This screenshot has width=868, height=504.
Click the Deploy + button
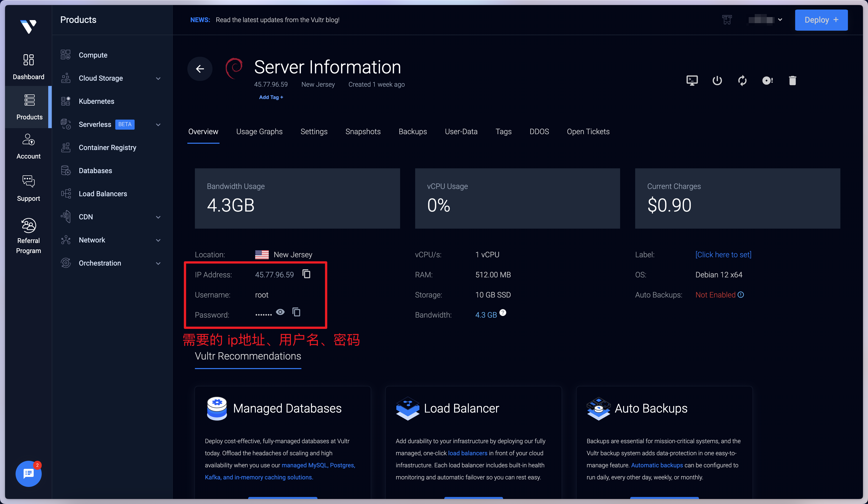click(x=821, y=20)
